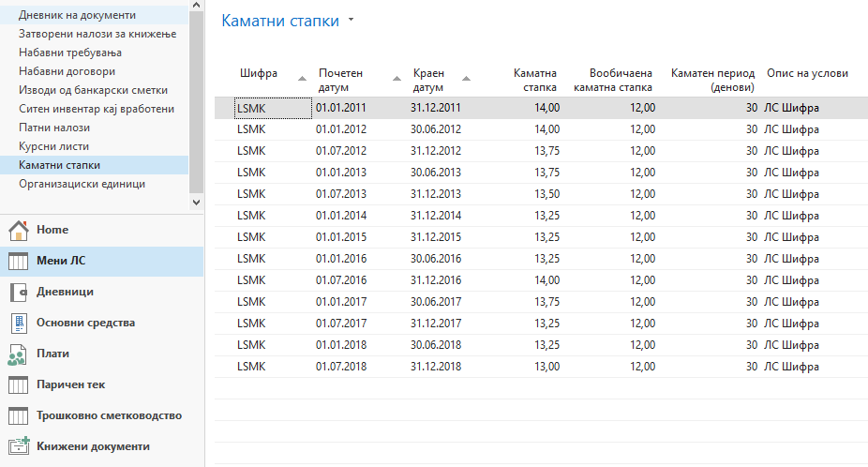The height and width of the screenshot is (467, 868).
Task: Click the Плати people icon
Action: coord(17,354)
